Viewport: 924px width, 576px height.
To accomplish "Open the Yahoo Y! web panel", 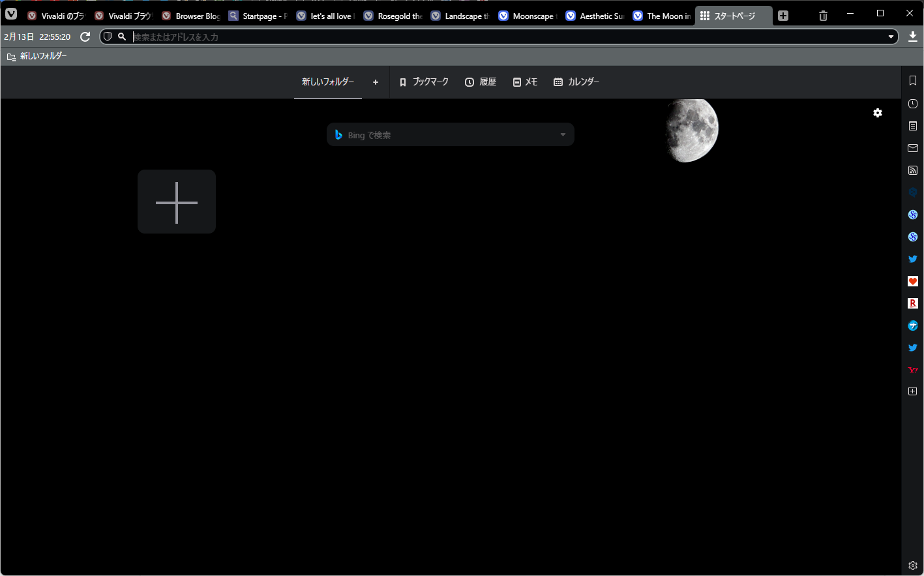I will 913,370.
